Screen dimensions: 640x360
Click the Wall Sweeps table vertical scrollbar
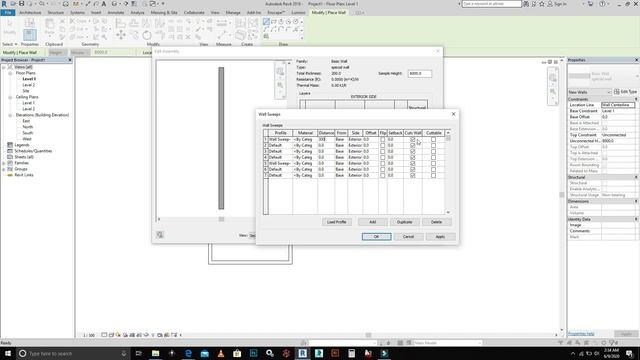point(448,172)
